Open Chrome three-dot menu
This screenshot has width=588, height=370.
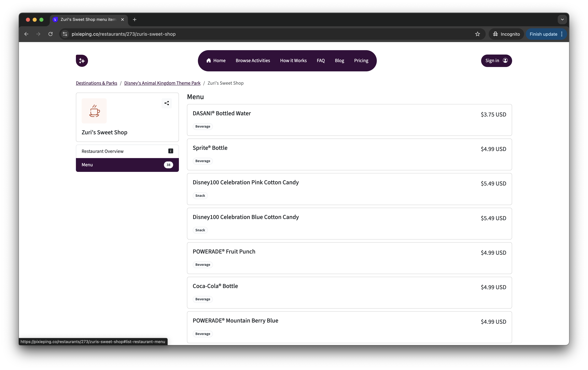pos(562,34)
